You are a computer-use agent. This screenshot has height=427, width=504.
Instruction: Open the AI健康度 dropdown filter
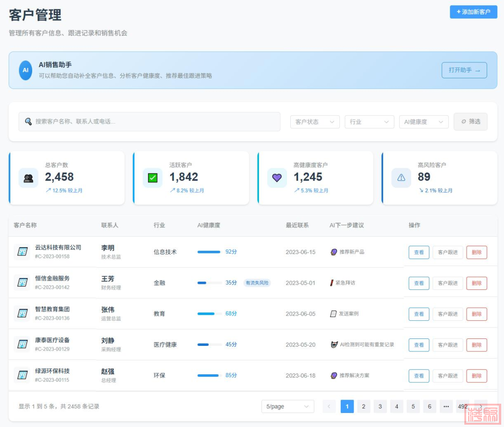[x=423, y=122]
